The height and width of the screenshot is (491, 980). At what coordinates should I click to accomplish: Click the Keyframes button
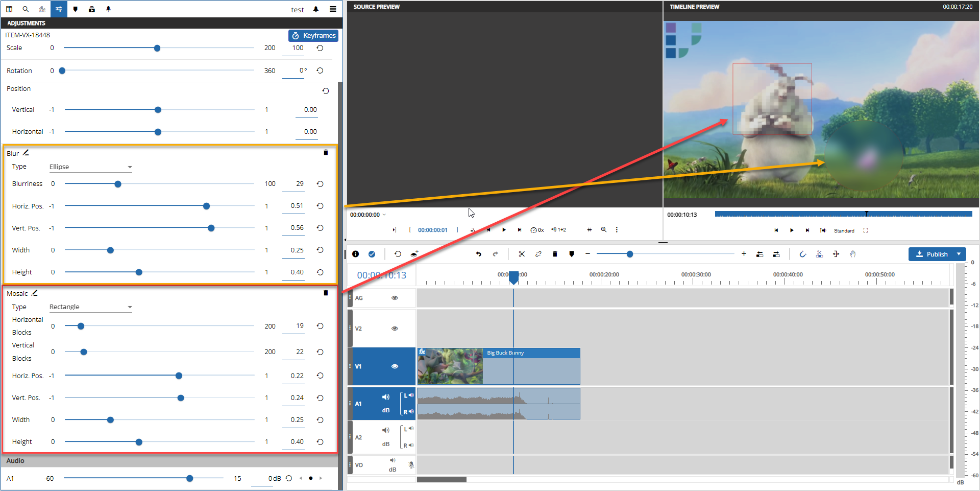click(x=313, y=35)
